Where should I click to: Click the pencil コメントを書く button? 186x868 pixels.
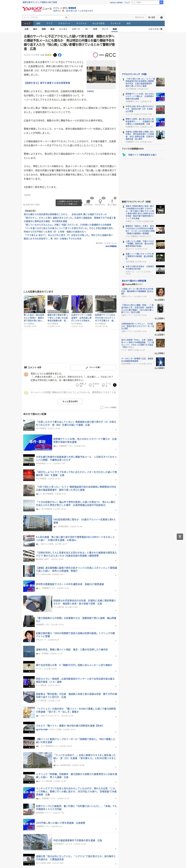point(93,367)
